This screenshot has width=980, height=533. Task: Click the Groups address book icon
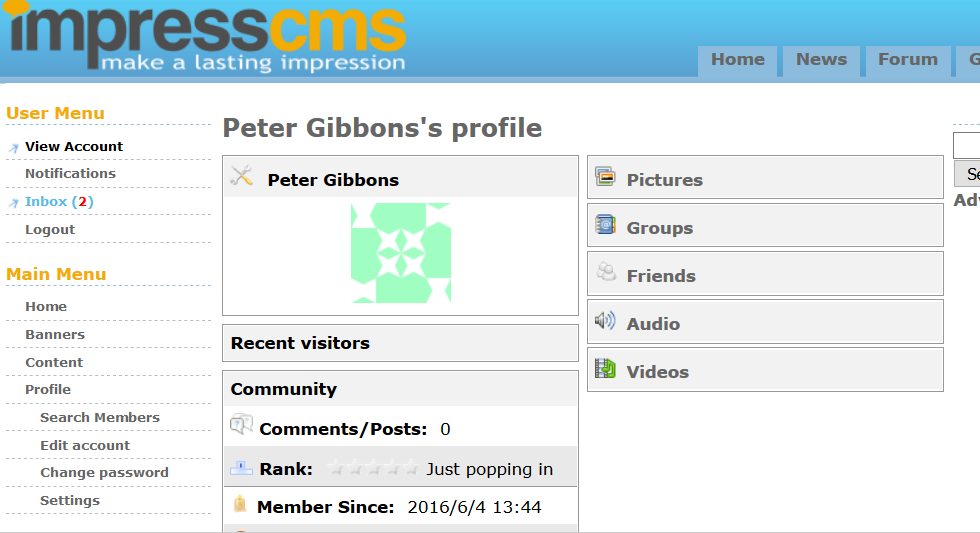[604, 226]
